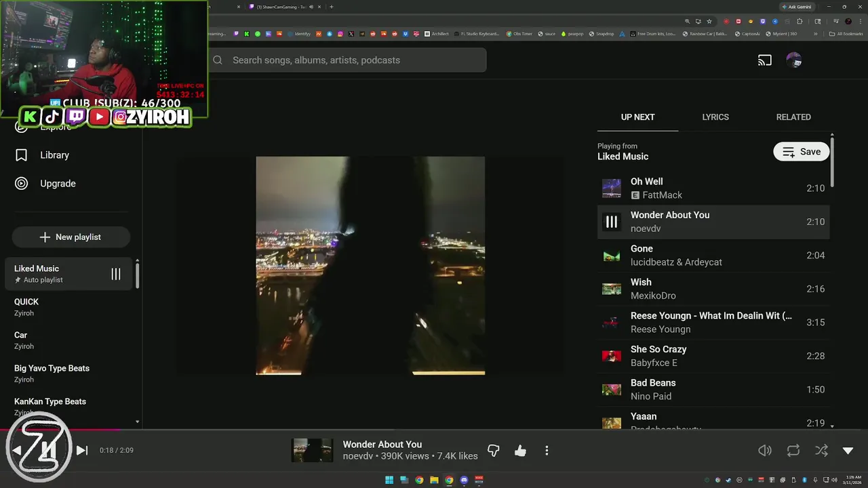Click the player bar album thumbnail

(x=312, y=451)
